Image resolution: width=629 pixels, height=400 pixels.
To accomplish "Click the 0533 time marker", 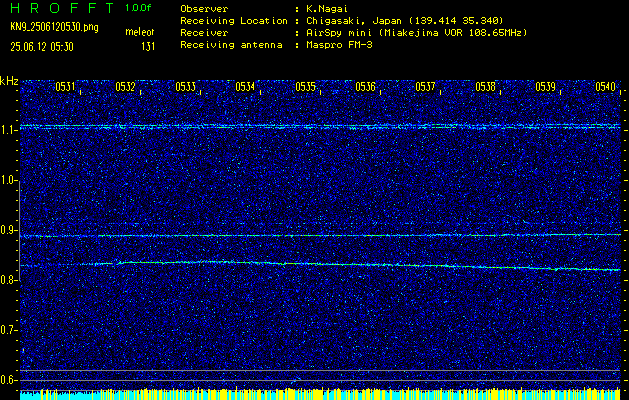I will pos(185,87).
